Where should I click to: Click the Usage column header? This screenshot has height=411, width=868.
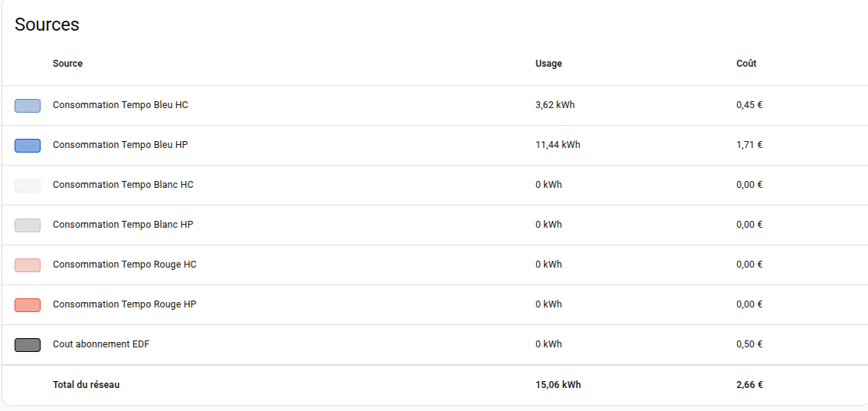pyautogui.click(x=549, y=64)
